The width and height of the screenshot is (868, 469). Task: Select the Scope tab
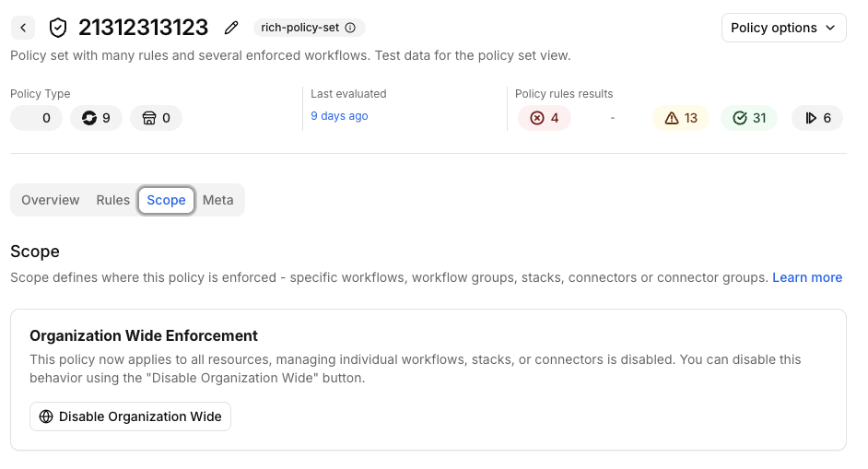166,200
